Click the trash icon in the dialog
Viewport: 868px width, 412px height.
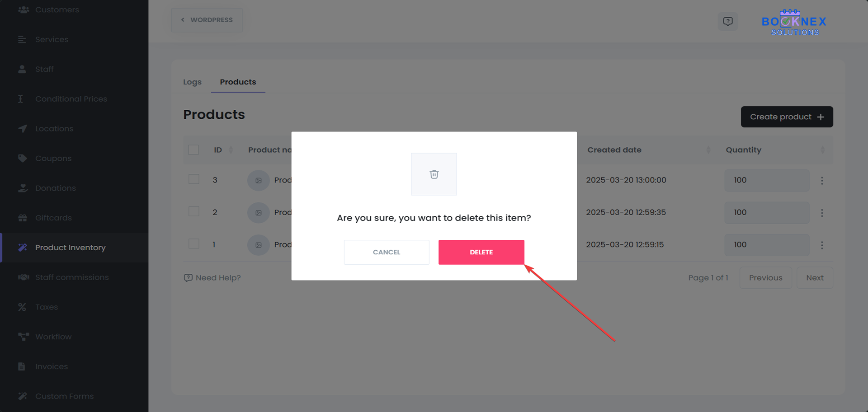click(x=434, y=174)
